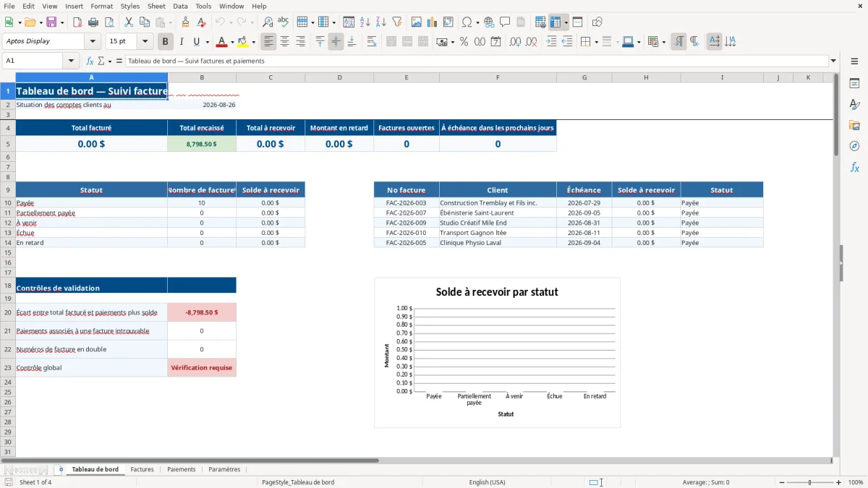Toggle Align Right
The height and width of the screenshot is (488, 868).
[301, 42]
